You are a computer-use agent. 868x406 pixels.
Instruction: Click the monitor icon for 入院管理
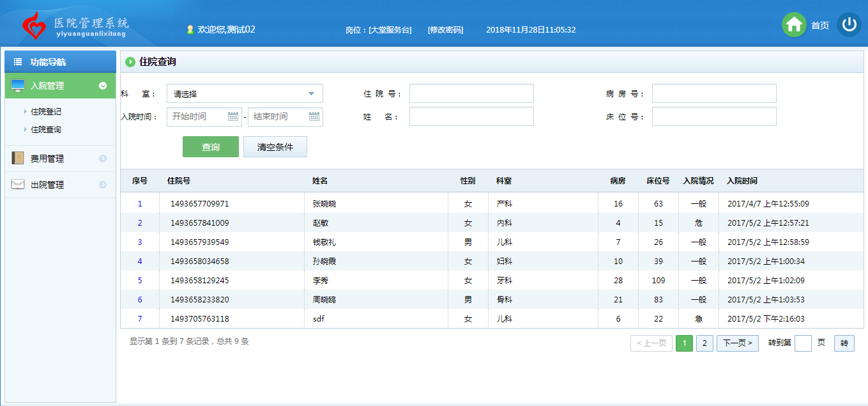(x=18, y=86)
